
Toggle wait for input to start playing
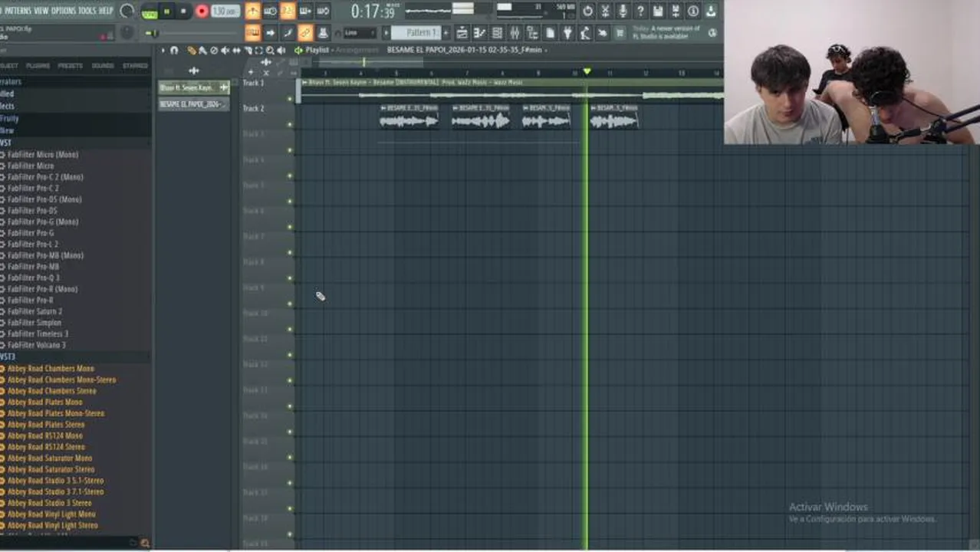[270, 11]
